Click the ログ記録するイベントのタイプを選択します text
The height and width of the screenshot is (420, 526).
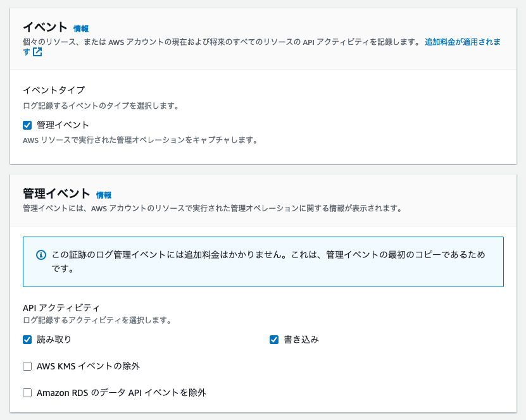[x=101, y=106]
